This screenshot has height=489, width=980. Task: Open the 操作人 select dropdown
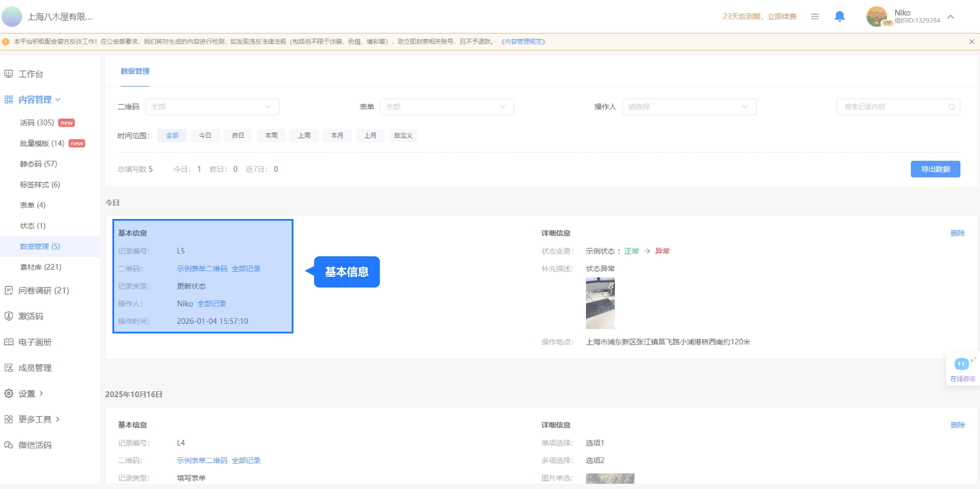click(x=689, y=107)
